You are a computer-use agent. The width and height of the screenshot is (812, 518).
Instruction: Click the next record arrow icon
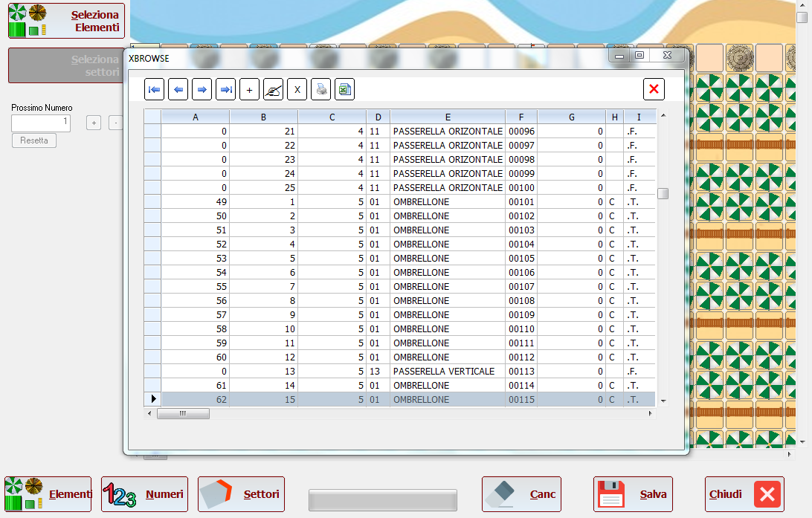point(202,89)
